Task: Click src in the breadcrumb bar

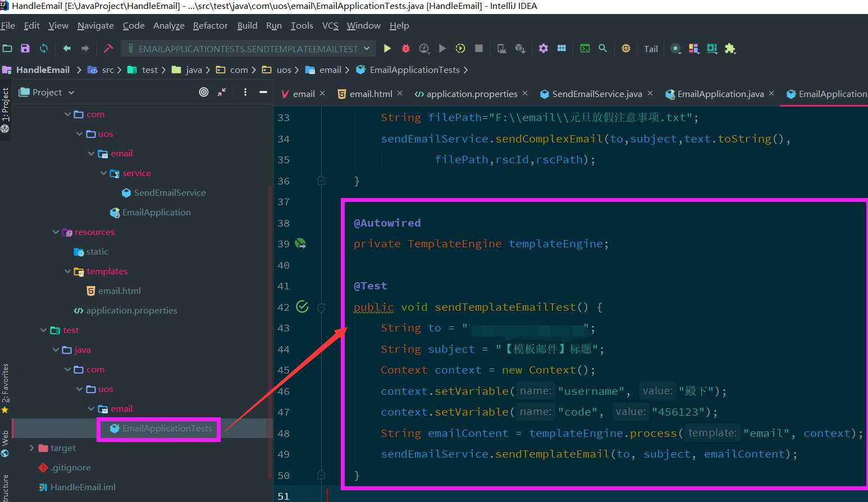Action: (x=108, y=70)
